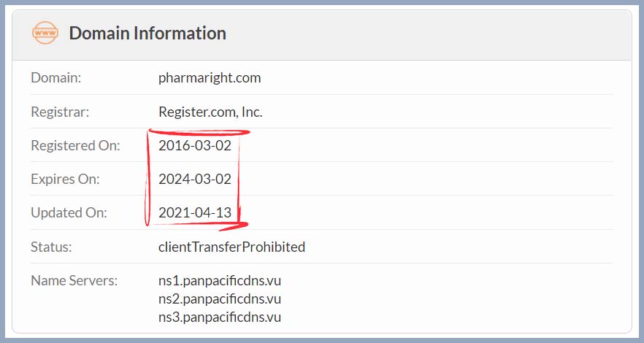This screenshot has width=644, height=343.
Task: Click the Updated On: label
Action: click(69, 212)
